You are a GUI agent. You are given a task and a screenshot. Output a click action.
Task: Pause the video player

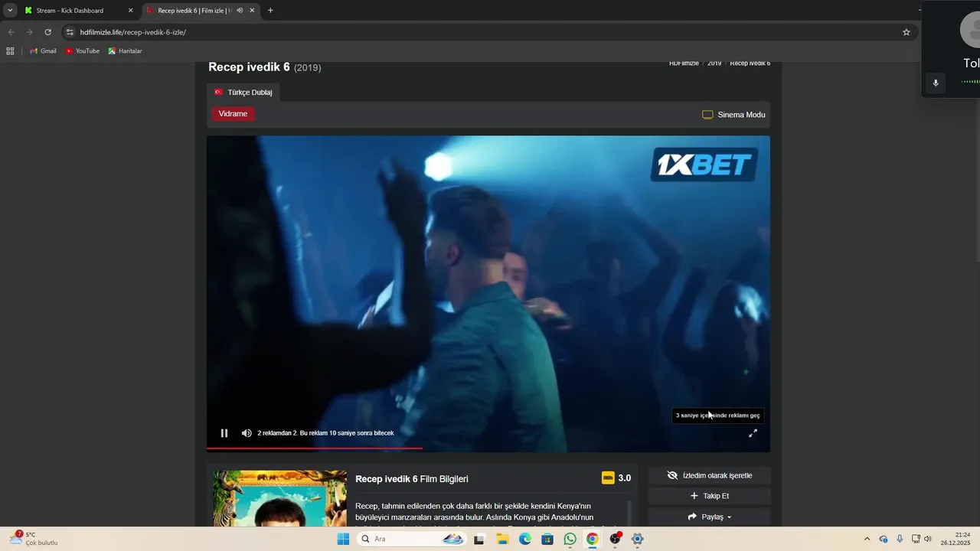(x=224, y=433)
